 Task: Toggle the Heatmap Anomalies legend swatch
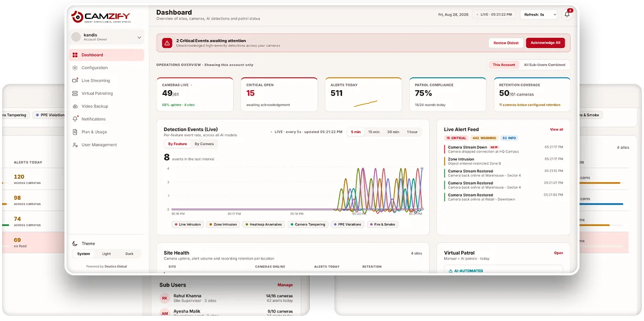click(247, 224)
